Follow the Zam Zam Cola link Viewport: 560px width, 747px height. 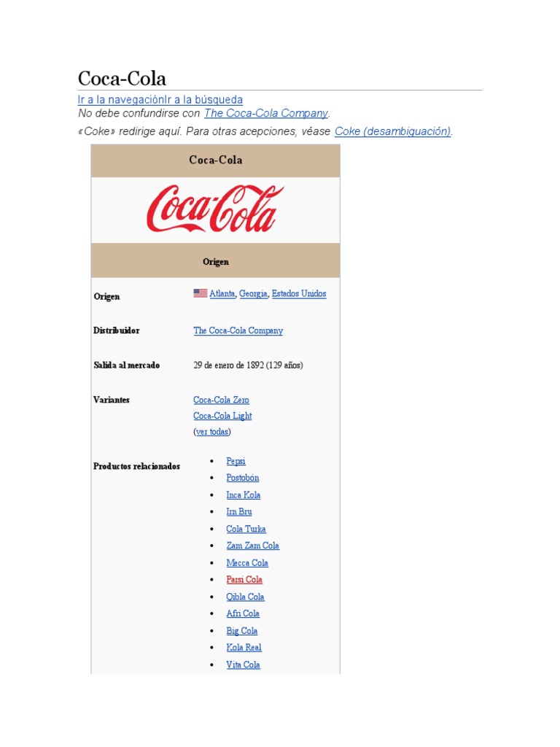252,546
